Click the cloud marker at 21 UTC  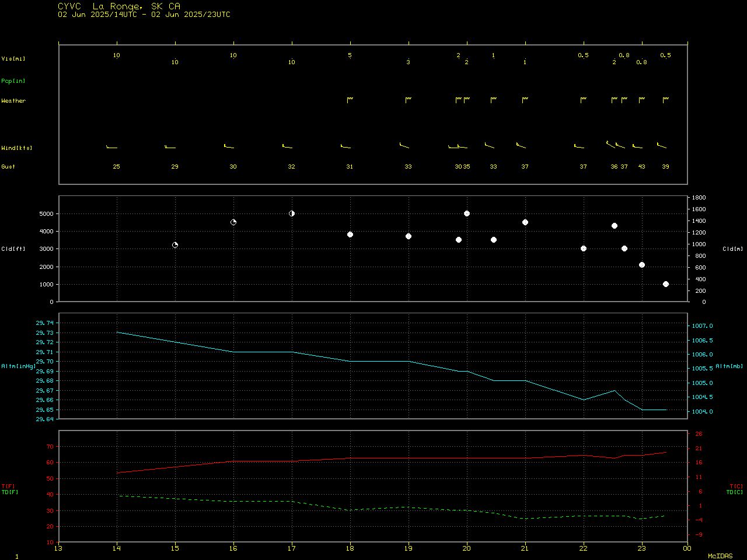tap(525, 222)
